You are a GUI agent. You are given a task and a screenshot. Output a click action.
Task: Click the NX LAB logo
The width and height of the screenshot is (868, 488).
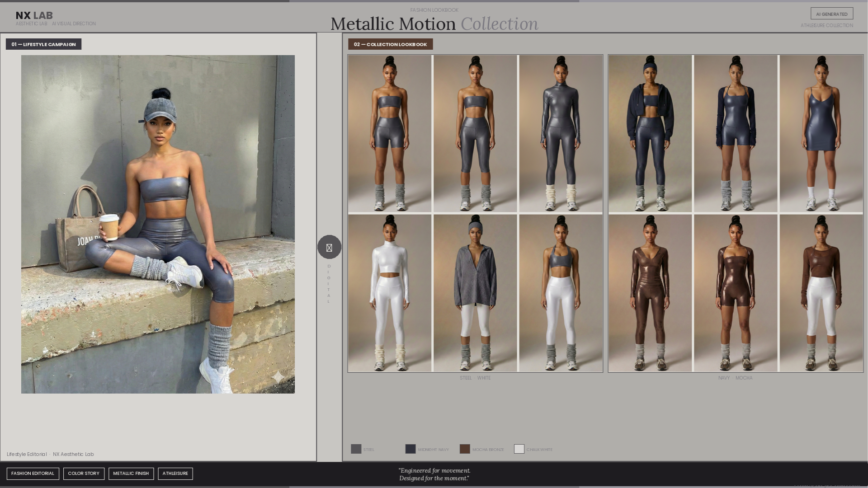tap(34, 15)
